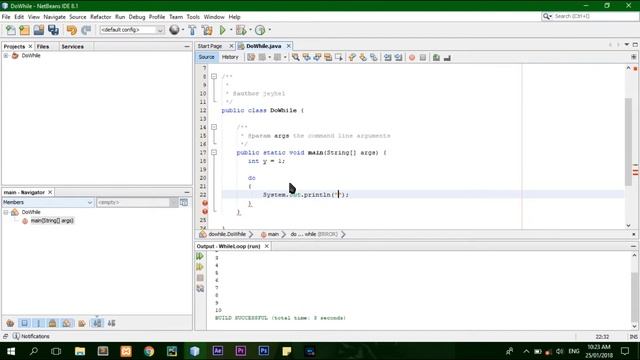Click the browser globe icon in toolbar
The height and width of the screenshot is (360, 640).
[x=174, y=30]
